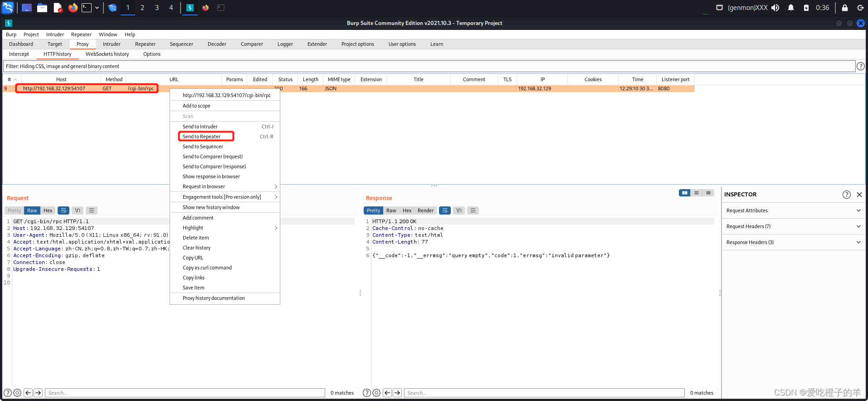Open the Request editor hamburger menu

point(92,210)
